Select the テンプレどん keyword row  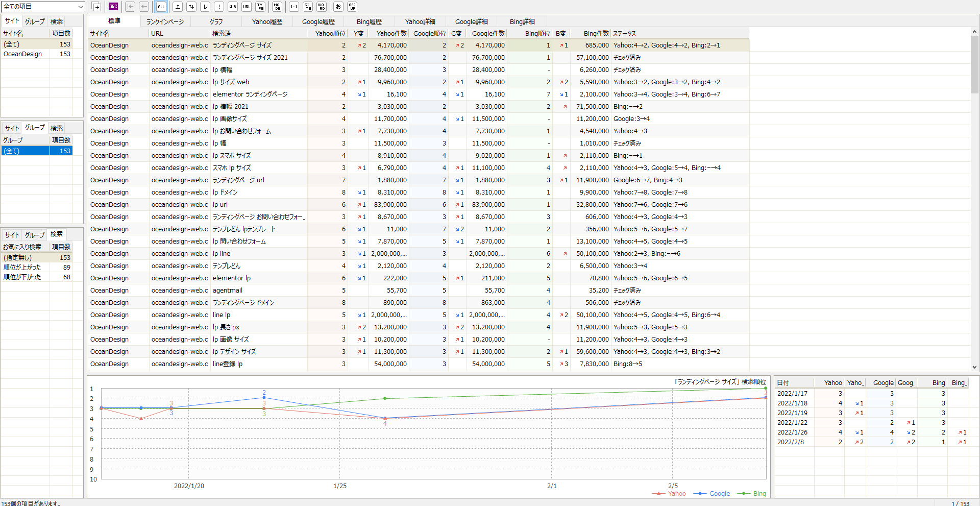pos(419,266)
